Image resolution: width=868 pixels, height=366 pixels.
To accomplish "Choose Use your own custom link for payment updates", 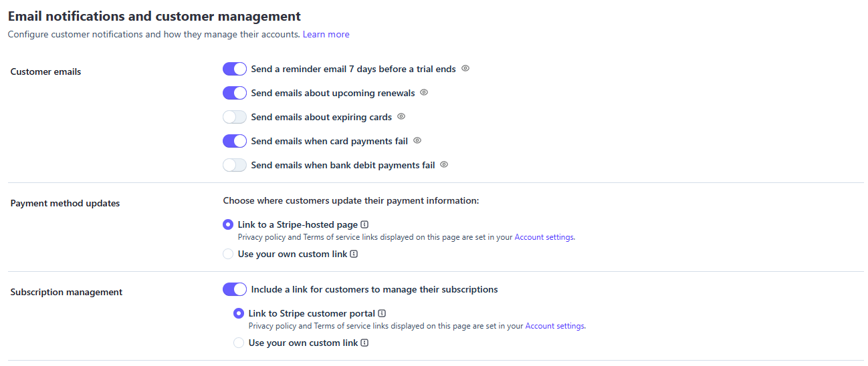I will (x=228, y=254).
